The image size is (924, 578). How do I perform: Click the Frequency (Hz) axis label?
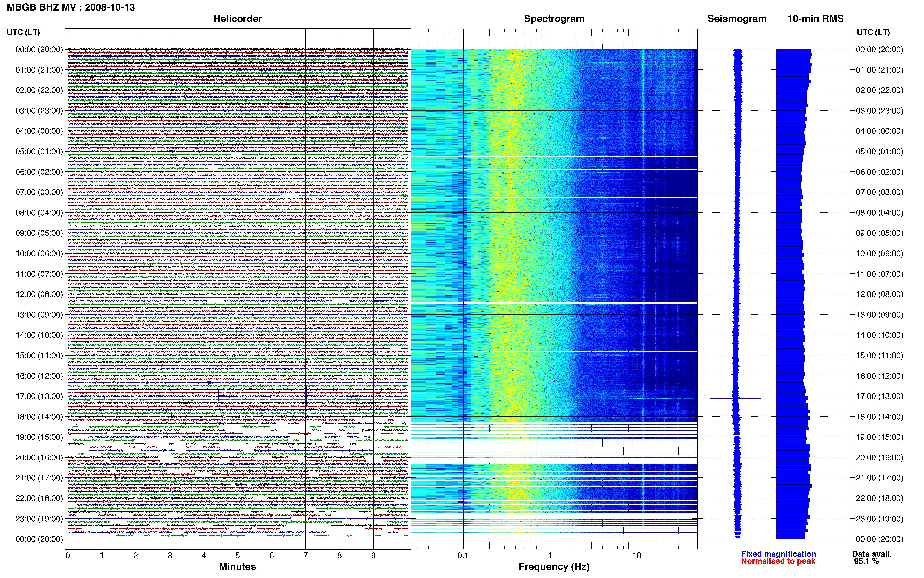point(554,566)
